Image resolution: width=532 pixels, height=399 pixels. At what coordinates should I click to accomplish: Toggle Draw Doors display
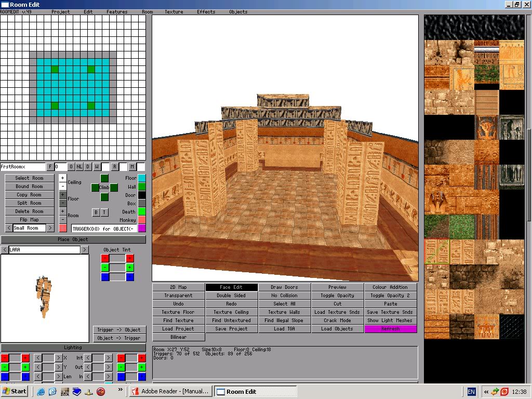click(x=284, y=287)
